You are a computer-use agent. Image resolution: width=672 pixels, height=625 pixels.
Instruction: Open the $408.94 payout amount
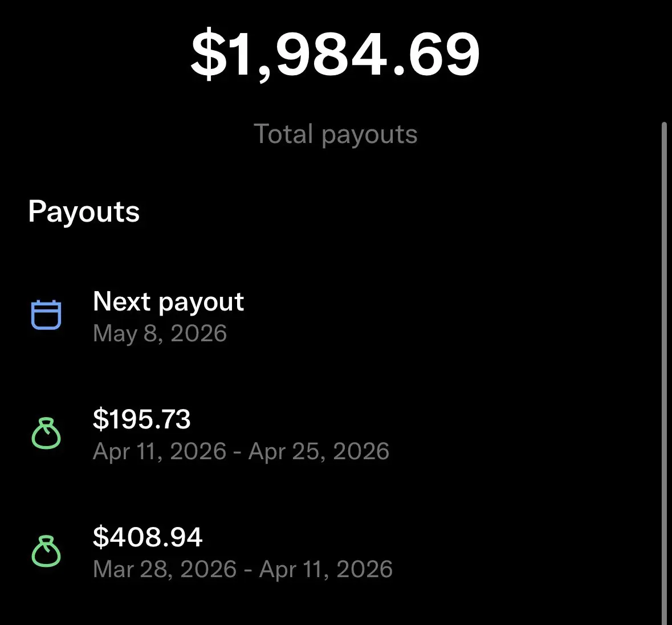click(x=148, y=537)
